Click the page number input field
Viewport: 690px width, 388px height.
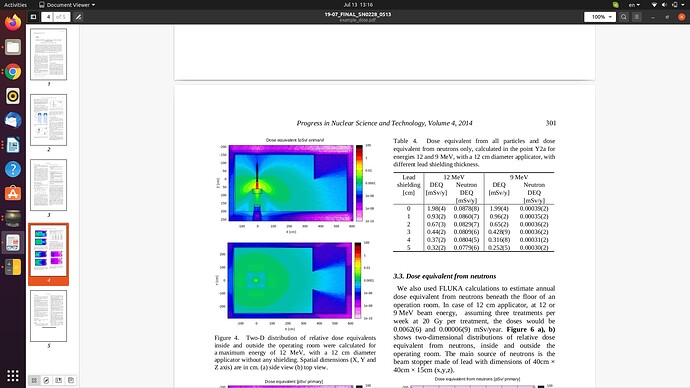pos(48,17)
